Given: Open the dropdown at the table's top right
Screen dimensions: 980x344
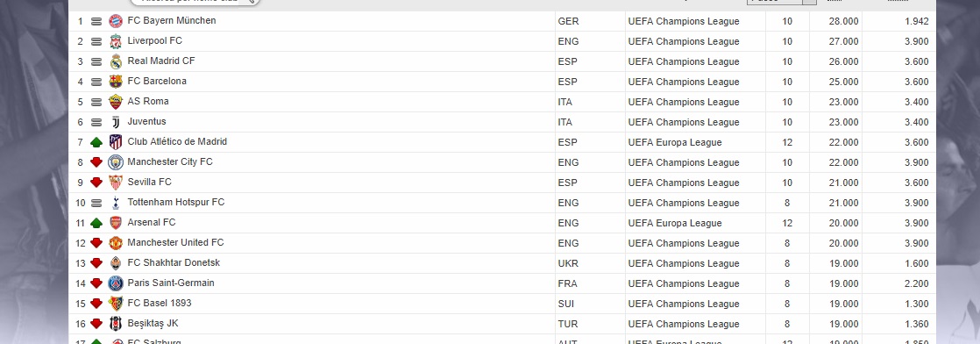Looking at the screenshot, I should click(781, 2).
